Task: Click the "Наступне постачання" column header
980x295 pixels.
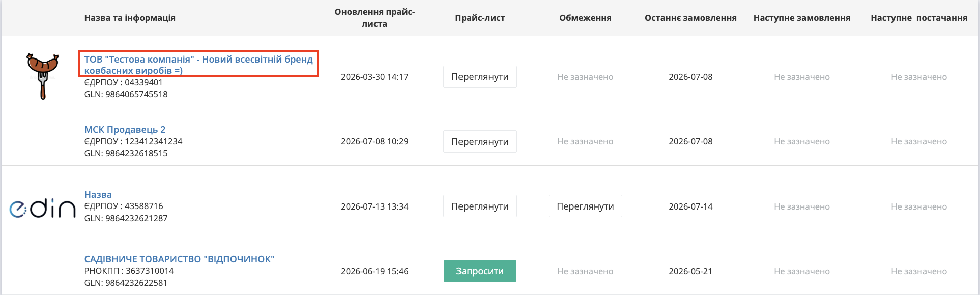Action: click(x=919, y=18)
